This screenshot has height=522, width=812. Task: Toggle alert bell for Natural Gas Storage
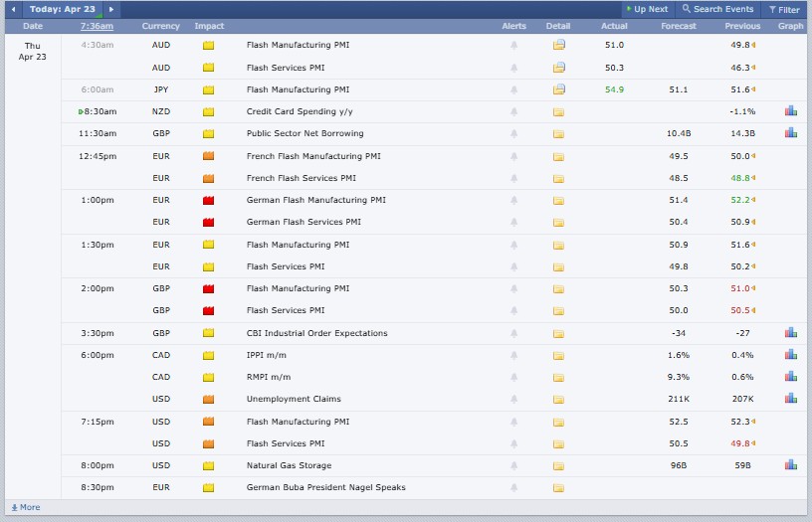514,465
